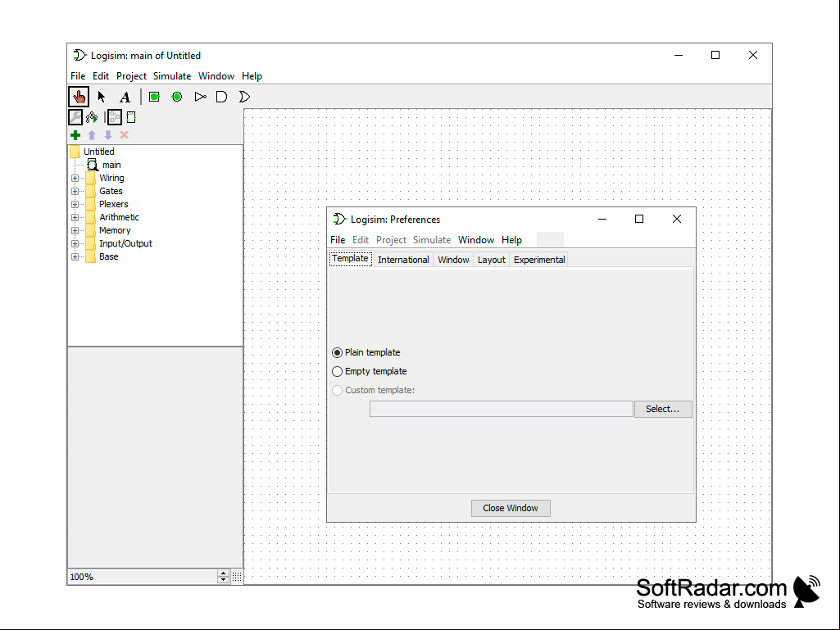This screenshot has width=840, height=630.
Task: Select the Memory label in tree
Action: point(115,230)
